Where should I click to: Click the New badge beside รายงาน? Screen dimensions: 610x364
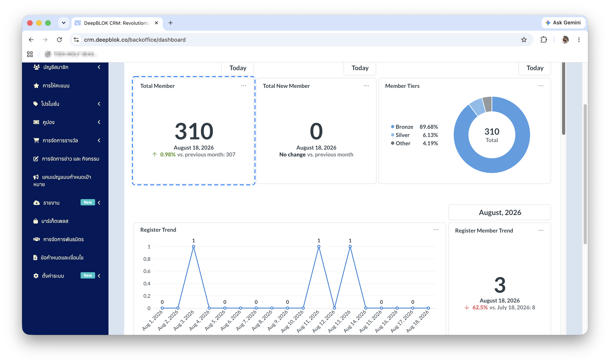[x=88, y=202]
